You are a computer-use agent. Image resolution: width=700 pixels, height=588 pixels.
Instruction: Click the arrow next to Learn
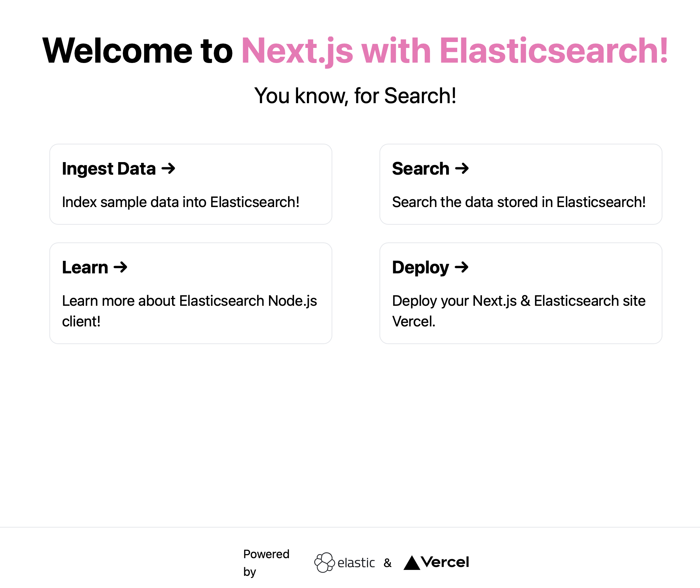click(x=120, y=267)
